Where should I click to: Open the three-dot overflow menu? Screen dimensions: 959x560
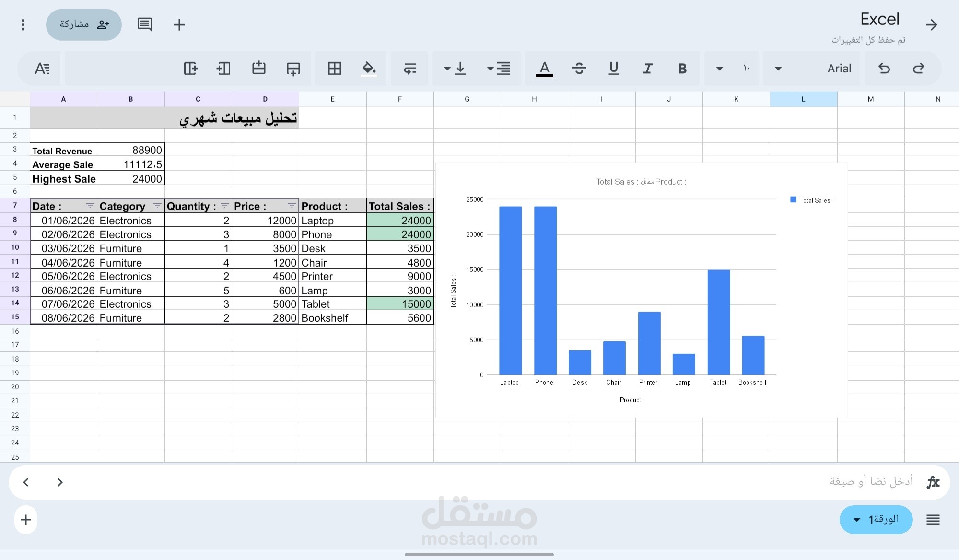pos(23,24)
